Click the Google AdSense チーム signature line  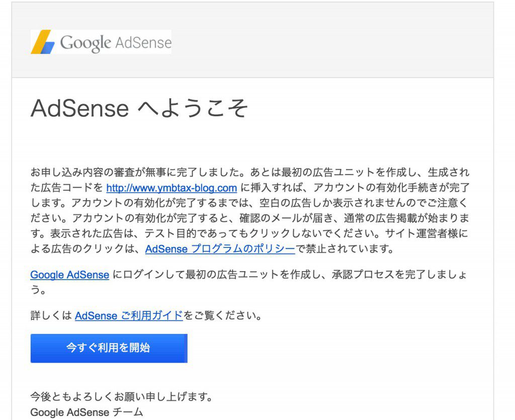pos(87,412)
